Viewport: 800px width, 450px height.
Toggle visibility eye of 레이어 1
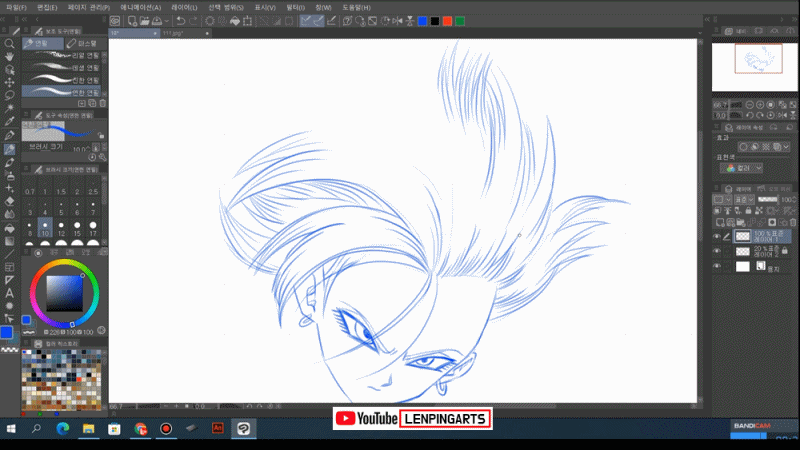tap(717, 237)
